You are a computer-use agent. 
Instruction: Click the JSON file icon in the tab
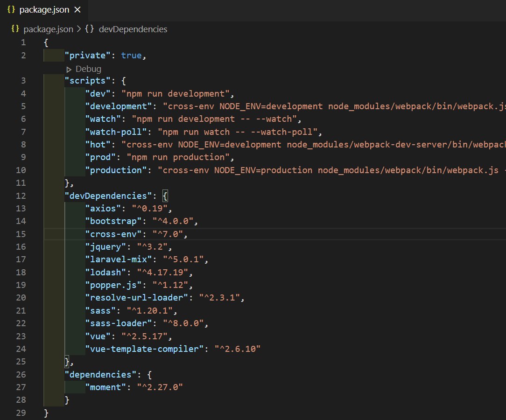click(x=11, y=10)
